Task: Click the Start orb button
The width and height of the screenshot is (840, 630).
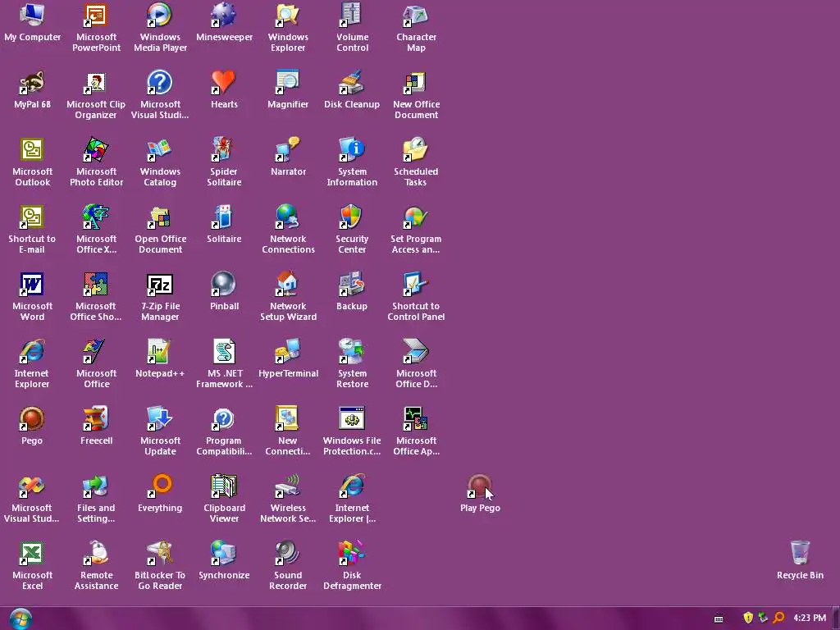Action: [x=21, y=619]
